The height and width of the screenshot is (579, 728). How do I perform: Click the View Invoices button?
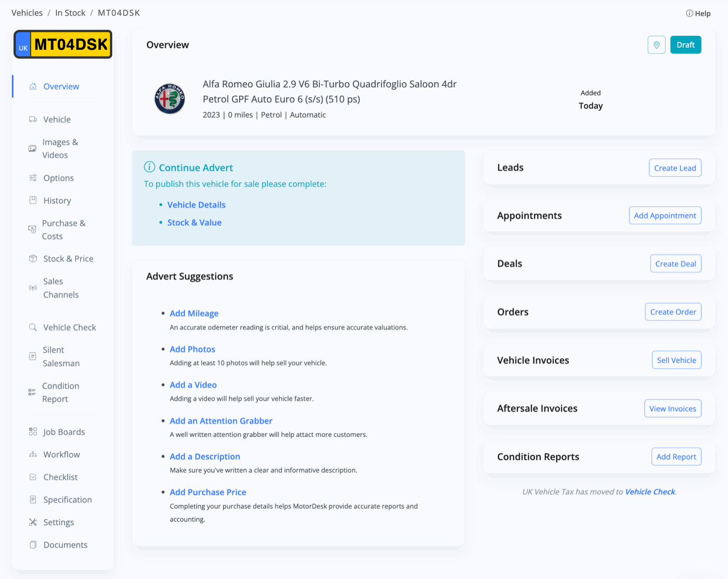[672, 408]
